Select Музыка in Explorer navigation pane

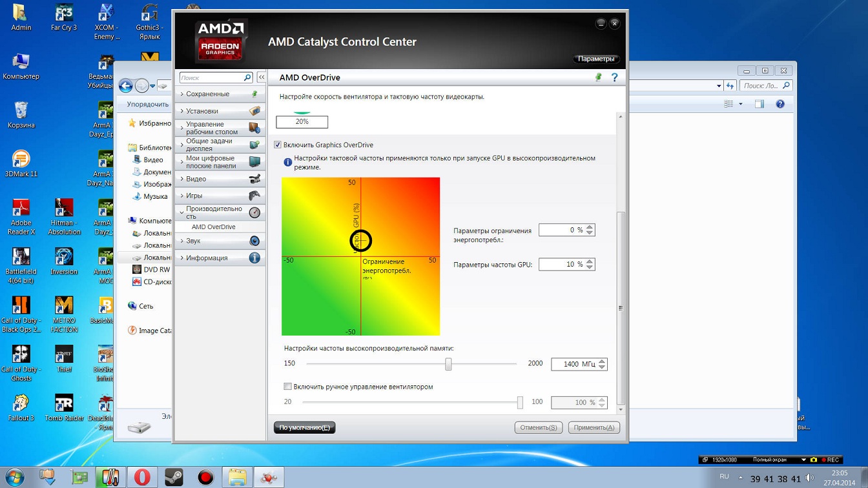point(150,196)
